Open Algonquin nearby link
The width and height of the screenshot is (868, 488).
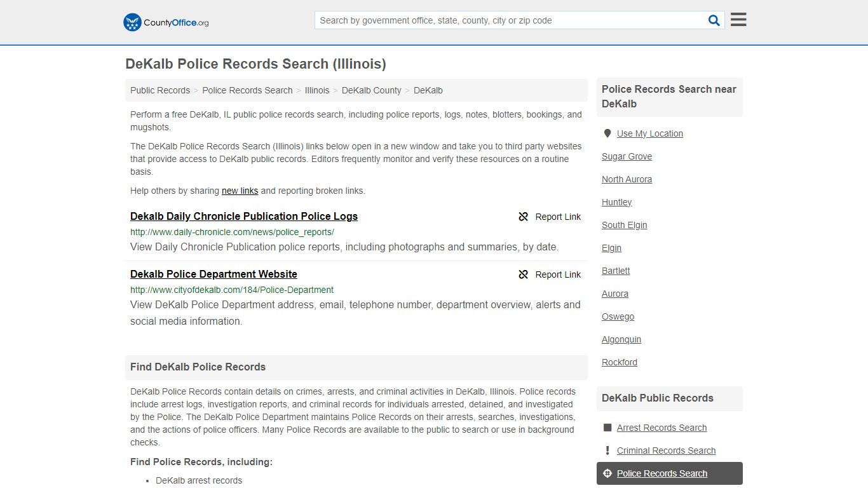[621, 339]
